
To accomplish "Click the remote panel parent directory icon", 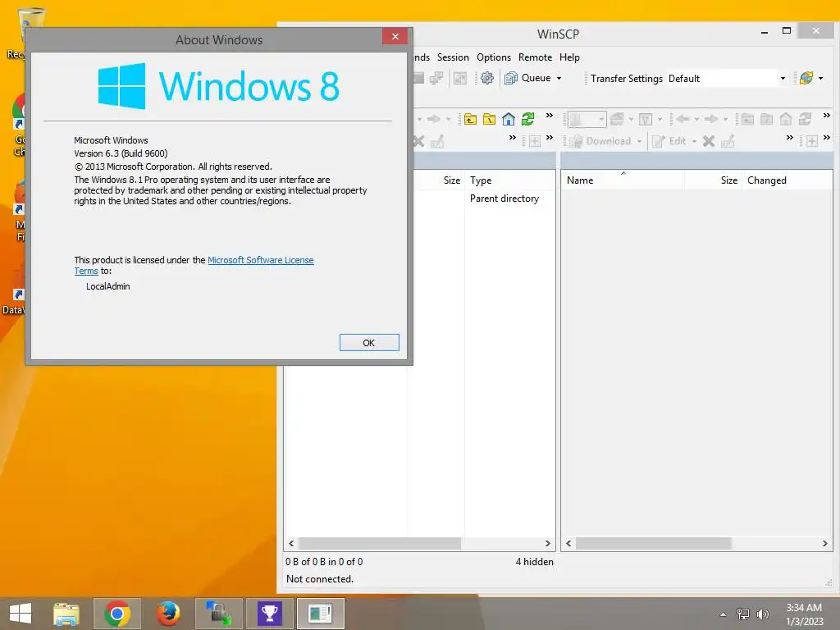I will (x=748, y=119).
